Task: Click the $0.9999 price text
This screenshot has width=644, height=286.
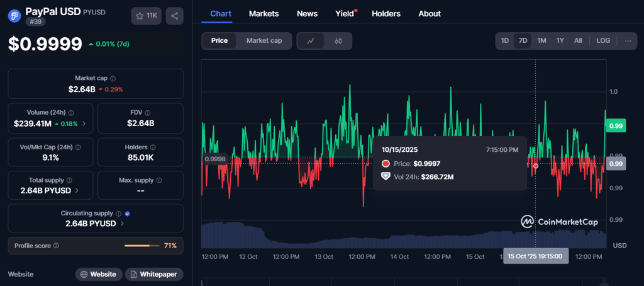Action: (x=45, y=44)
